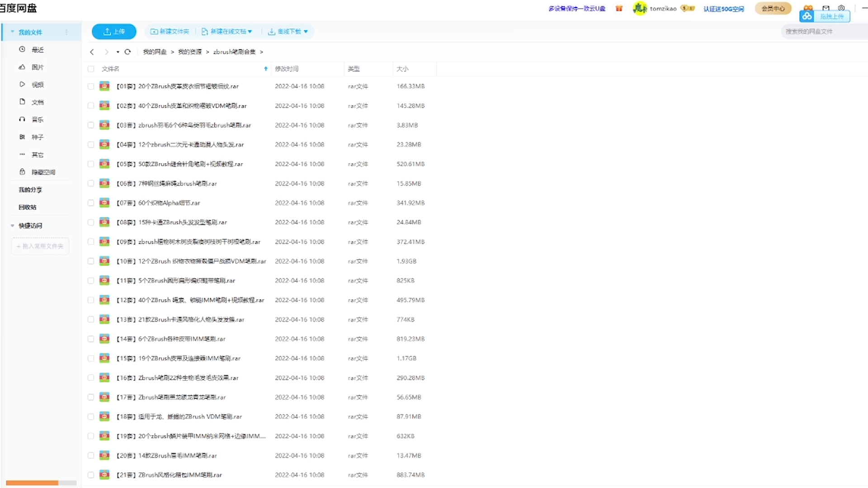Image resolution: width=868 pixels, height=488 pixels.
Task: Click the tomzikao user avatar
Action: pos(639,8)
